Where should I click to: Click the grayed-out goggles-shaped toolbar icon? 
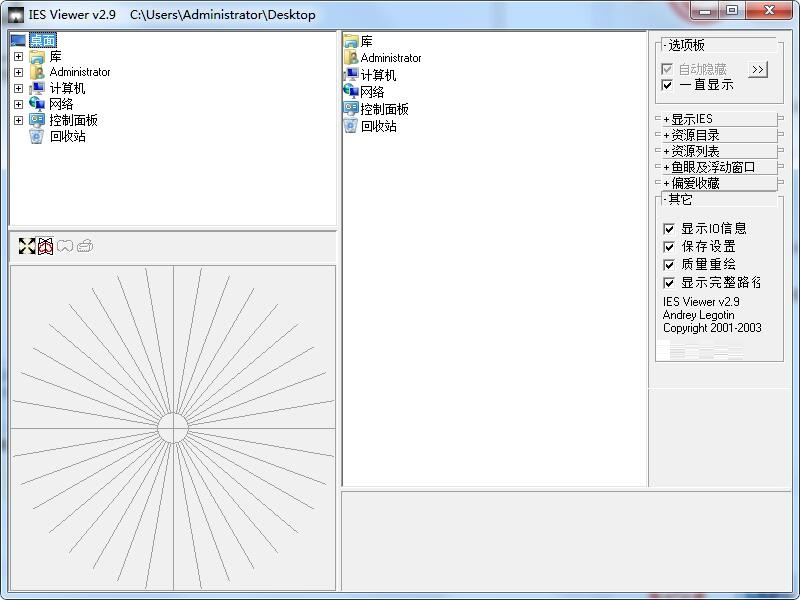coord(65,246)
